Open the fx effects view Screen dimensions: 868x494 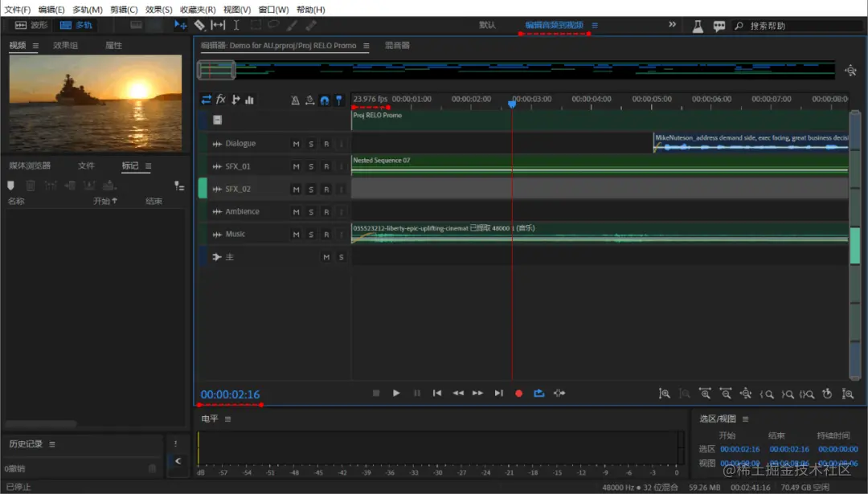click(x=221, y=99)
